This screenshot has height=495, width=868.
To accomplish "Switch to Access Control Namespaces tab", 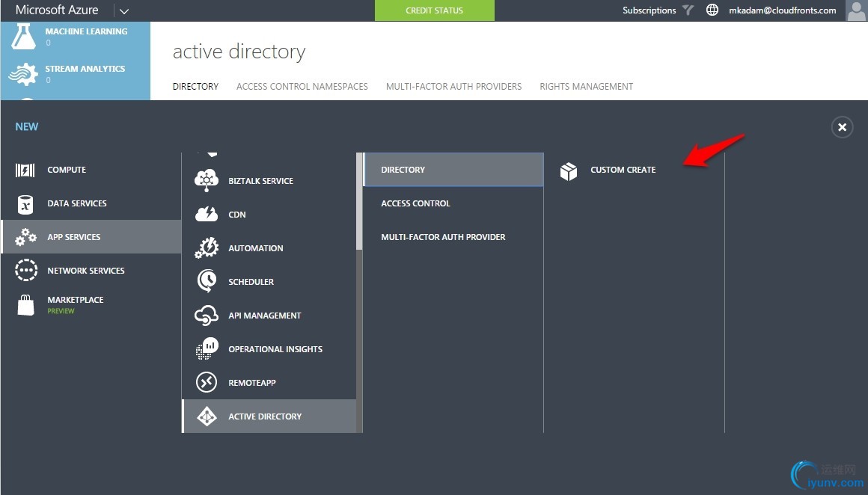I will [302, 86].
